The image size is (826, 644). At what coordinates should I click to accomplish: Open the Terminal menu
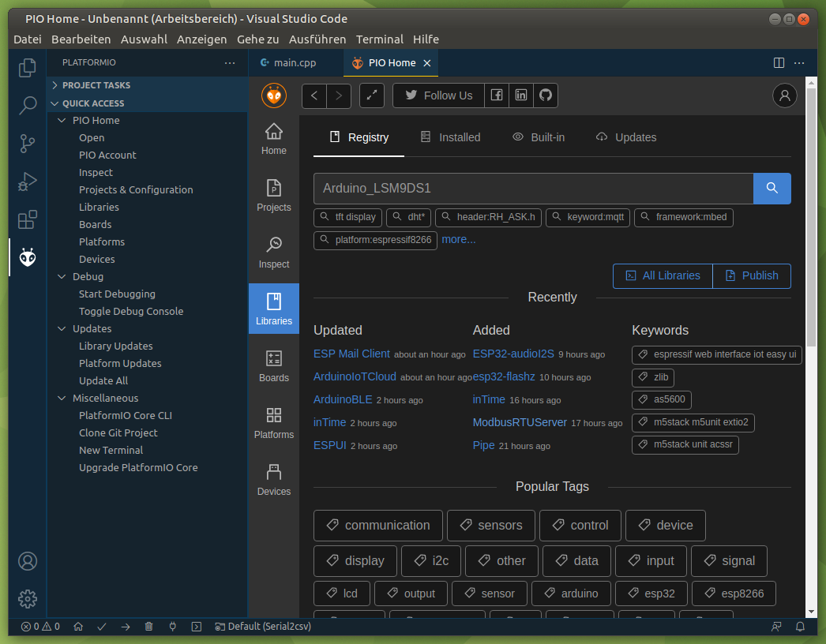(379, 39)
